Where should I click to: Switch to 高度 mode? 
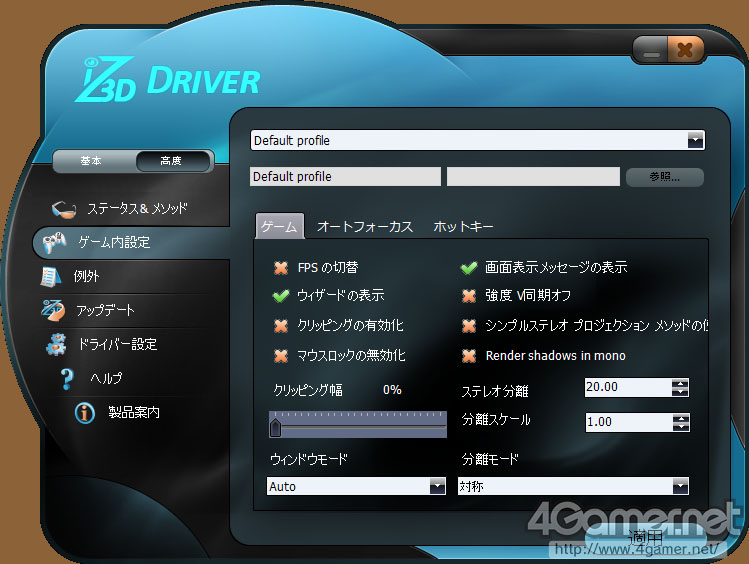pyautogui.click(x=173, y=161)
